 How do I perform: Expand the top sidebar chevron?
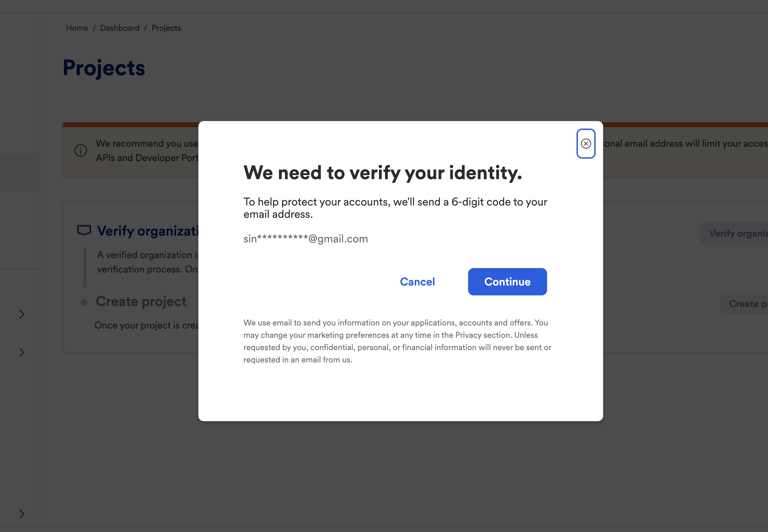tap(21, 314)
